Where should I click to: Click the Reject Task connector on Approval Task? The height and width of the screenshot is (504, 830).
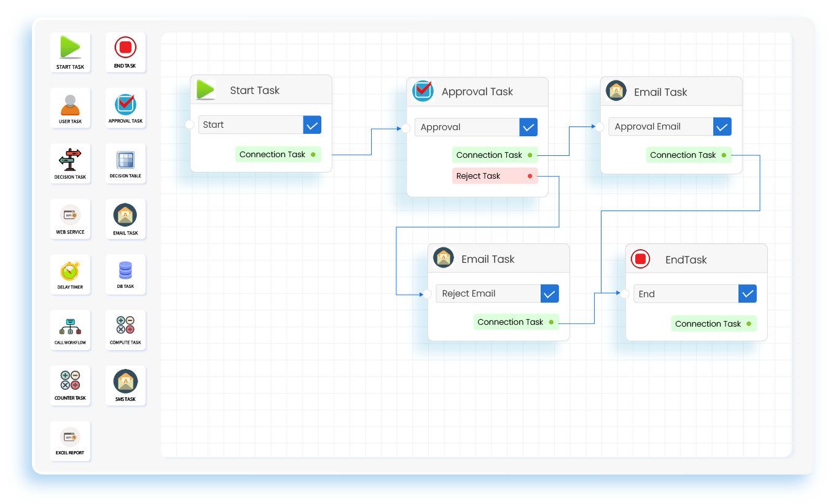click(495, 176)
